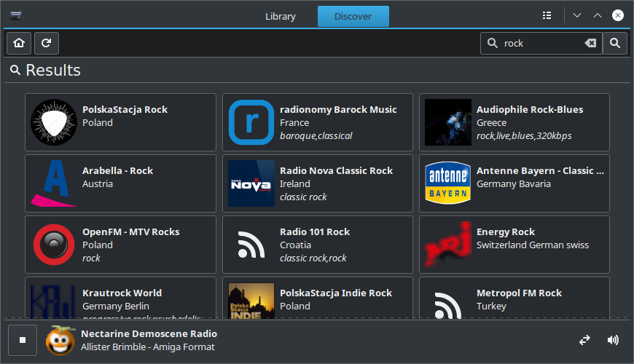The width and height of the screenshot is (634, 364).
Task: Open radionomy Barock Music station
Action: click(318, 122)
